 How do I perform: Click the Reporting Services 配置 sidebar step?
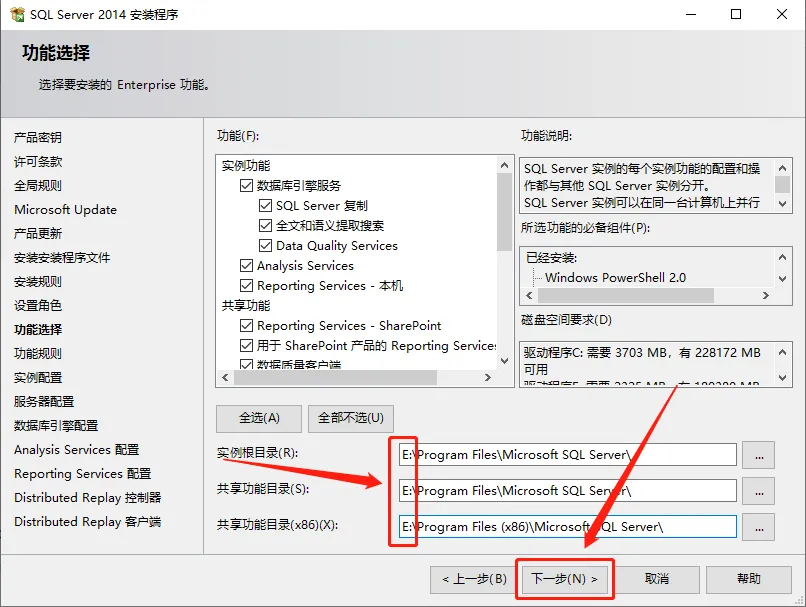click(83, 473)
